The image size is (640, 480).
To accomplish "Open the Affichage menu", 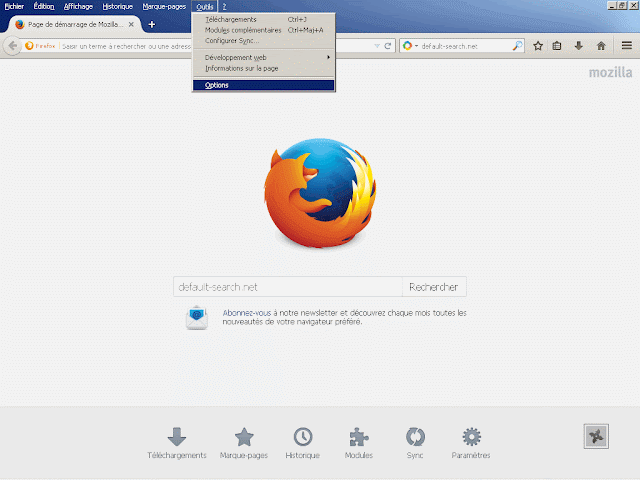I will coord(78,7).
